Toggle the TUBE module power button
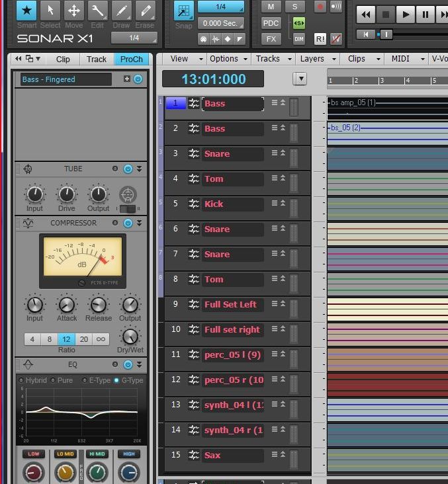This screenshot has height=484, width=448. [128, 169]
